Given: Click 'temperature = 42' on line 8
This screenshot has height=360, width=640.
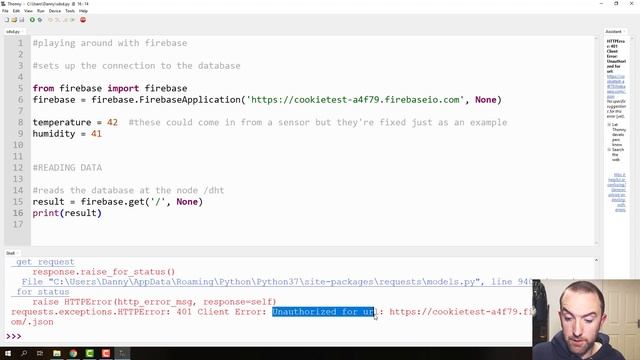Looking at the screenshot, I should point(75,122).
